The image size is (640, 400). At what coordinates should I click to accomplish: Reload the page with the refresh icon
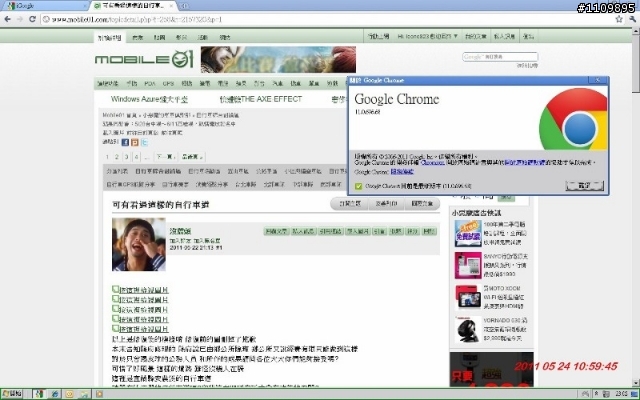click(x=32, y=19)
